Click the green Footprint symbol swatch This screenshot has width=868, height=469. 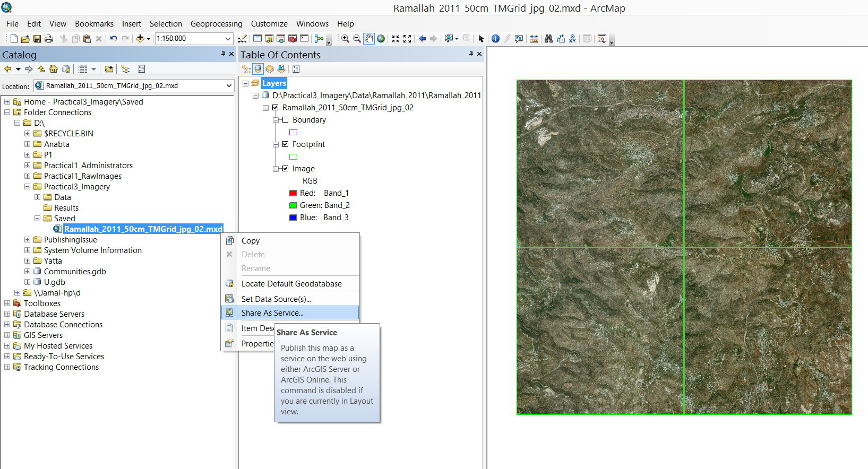[x=293, y=157]
